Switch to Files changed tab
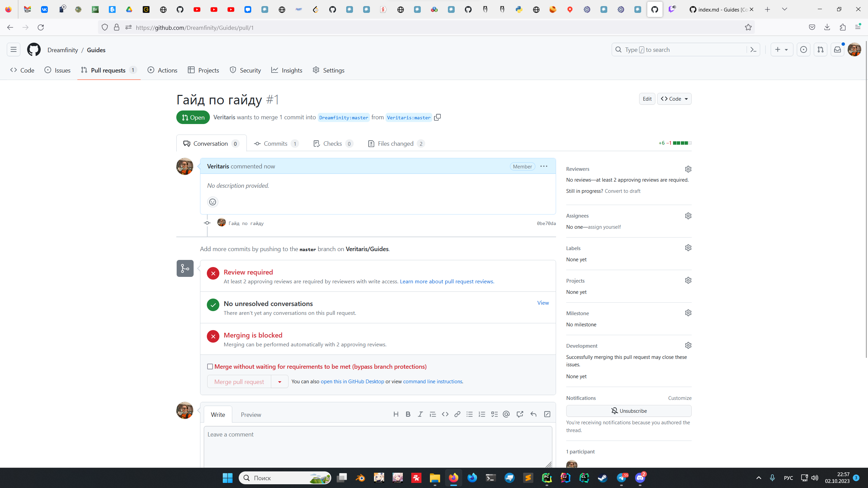 [x=396, y=144]
